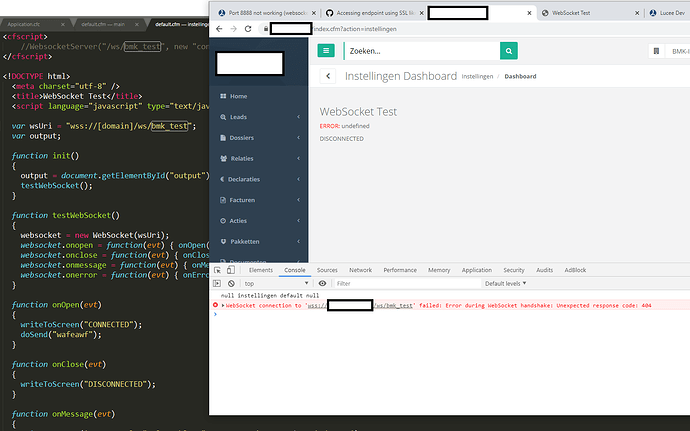Viewport: 690px width, 431px height.
Task: Switch to the Sources DevTools tab
Action: point(327,270)
